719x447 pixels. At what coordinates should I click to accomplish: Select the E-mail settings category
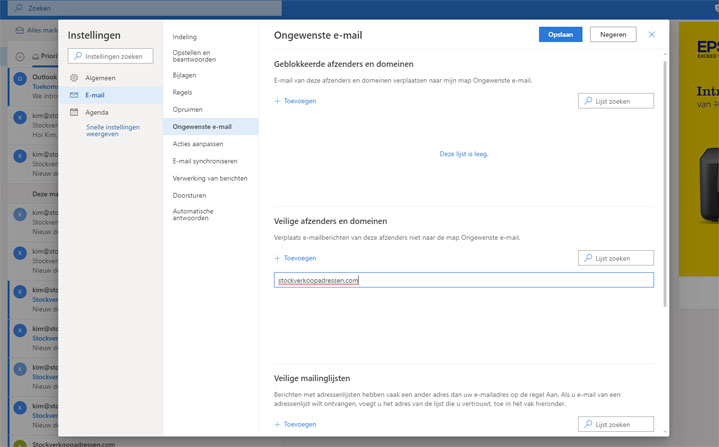click(95, 95)
